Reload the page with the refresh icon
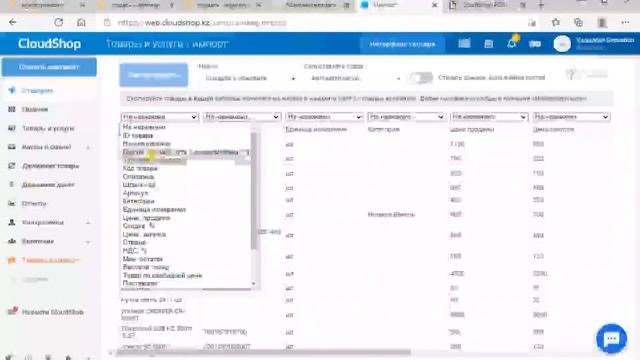 (58, 22)
